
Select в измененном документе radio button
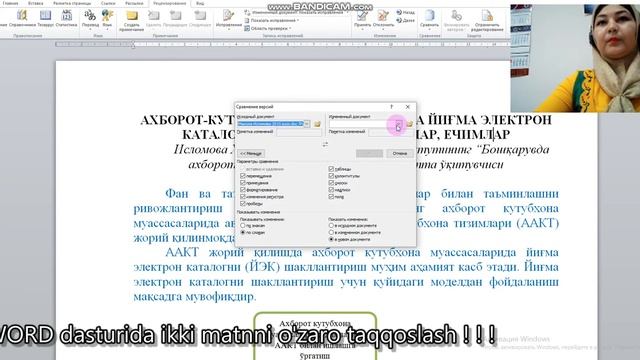pyautogui.click(x=331, y=232)
